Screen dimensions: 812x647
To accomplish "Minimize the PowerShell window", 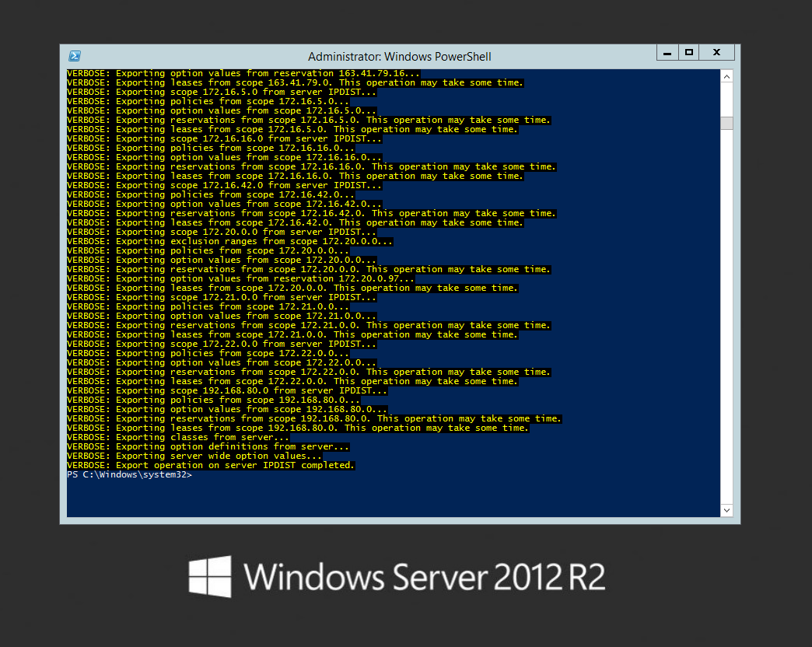I will [667, 52].
